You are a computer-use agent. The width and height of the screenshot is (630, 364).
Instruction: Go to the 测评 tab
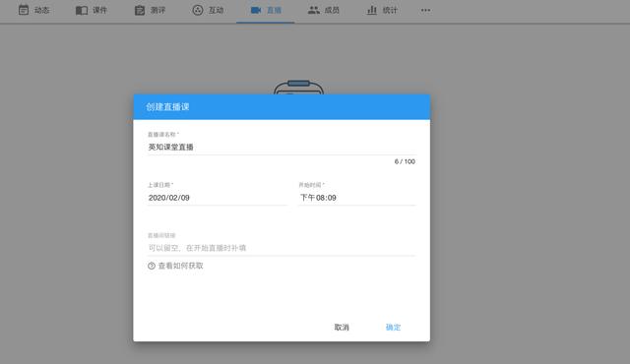click(x=150, y=11)
